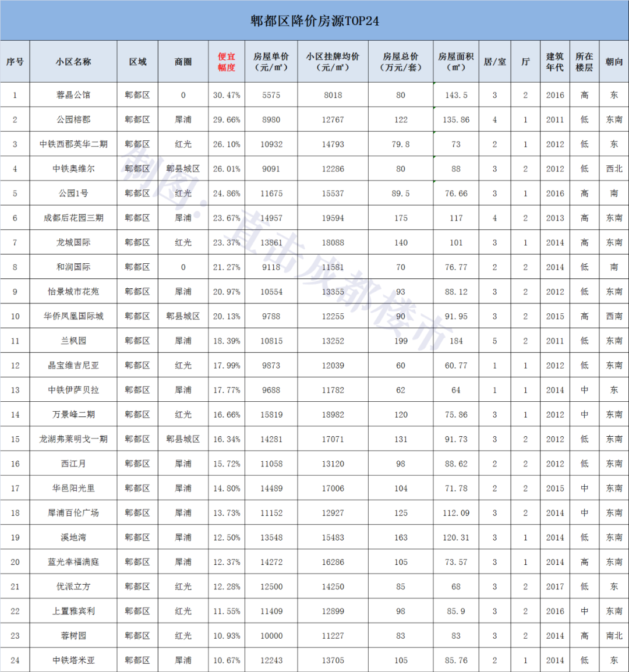Select orientation cell 西南
Viewport: 629px width, 672px height.
[614, 316]
